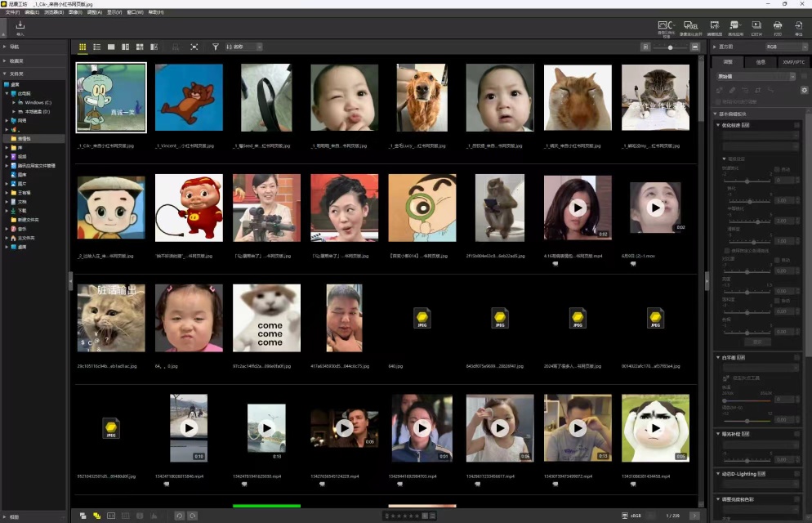Click the large thumbnail size icon
The height and width of the screenshot is (523, 812).
(x=695, y=47)
